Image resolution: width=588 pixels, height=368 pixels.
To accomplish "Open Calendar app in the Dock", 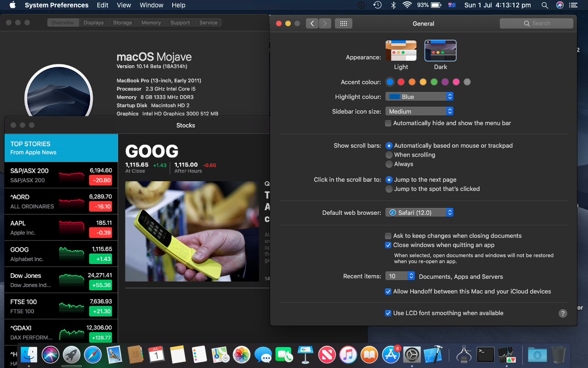I will point(157,355).
